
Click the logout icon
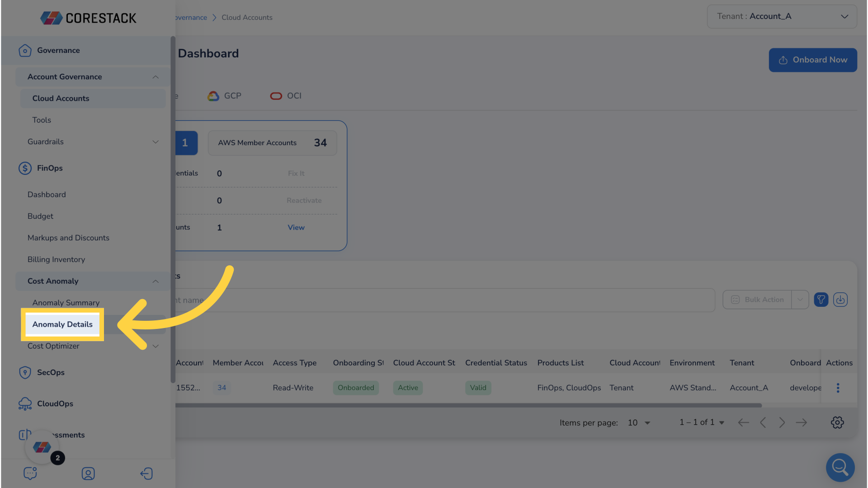146,473
